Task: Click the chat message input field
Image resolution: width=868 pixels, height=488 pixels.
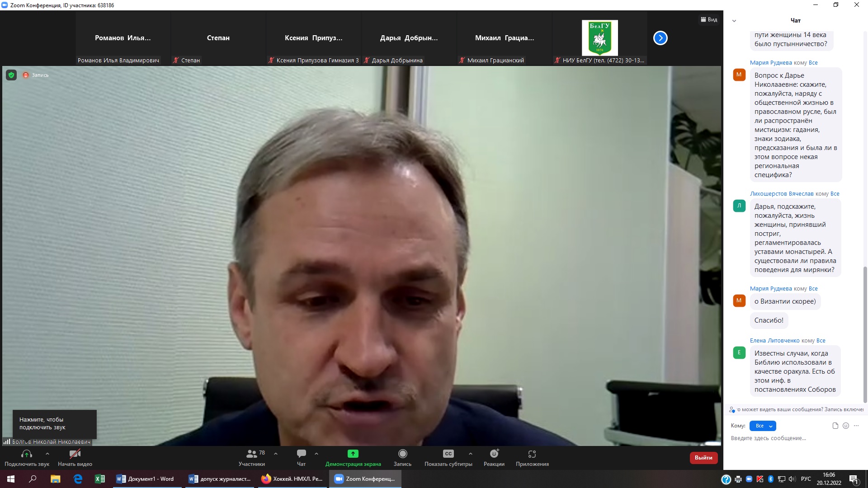Action: (791, 438)
